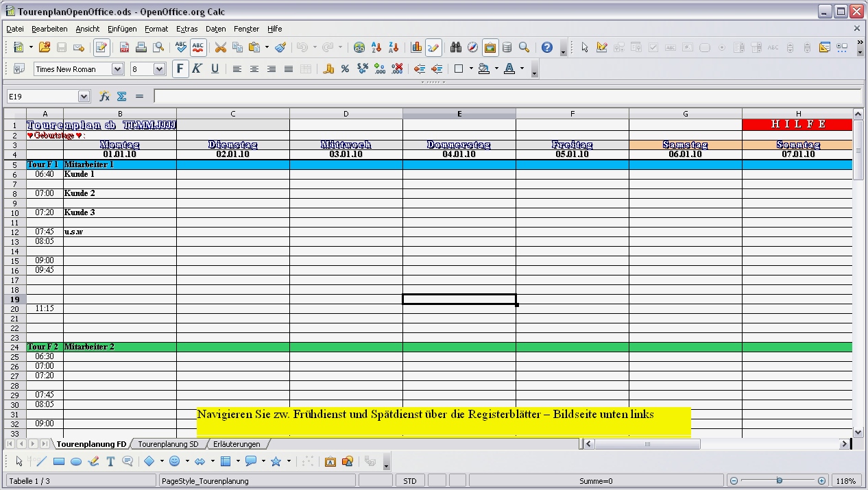Click the zoom slider handle

tap(779, 481)
